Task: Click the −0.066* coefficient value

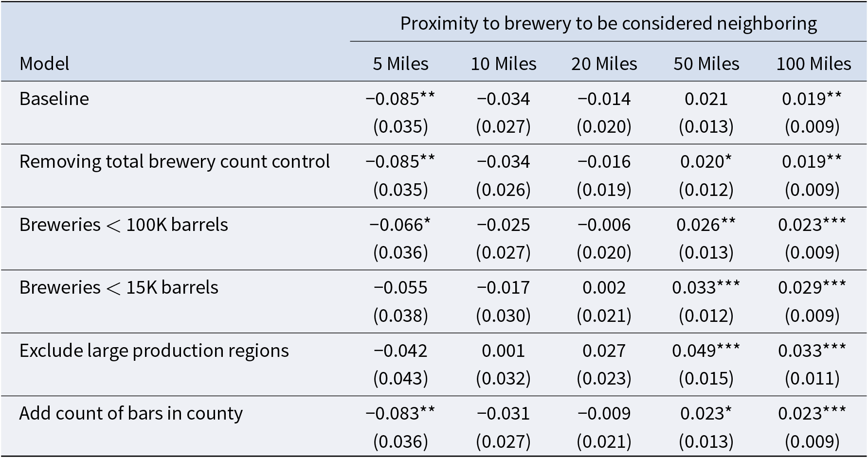Action: pos(400,225)
